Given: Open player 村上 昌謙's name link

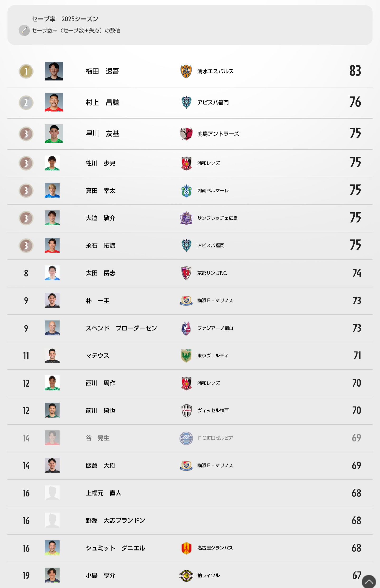Looking at the screenshot, I should tap(102, 102).
